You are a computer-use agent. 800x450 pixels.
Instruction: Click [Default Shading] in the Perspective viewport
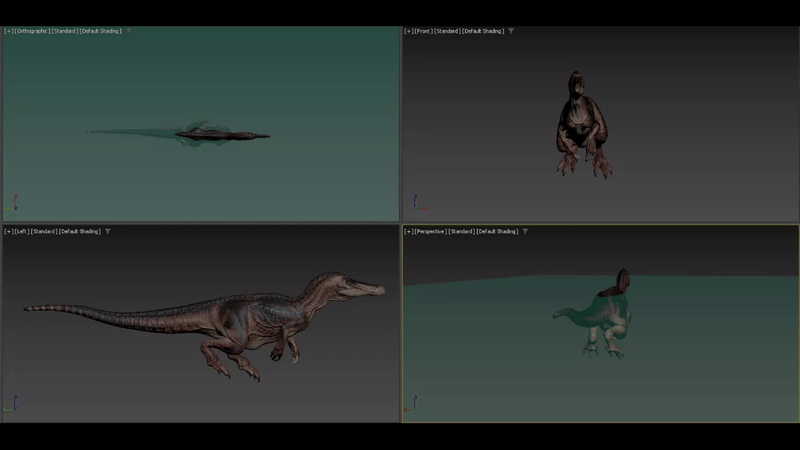497,231
